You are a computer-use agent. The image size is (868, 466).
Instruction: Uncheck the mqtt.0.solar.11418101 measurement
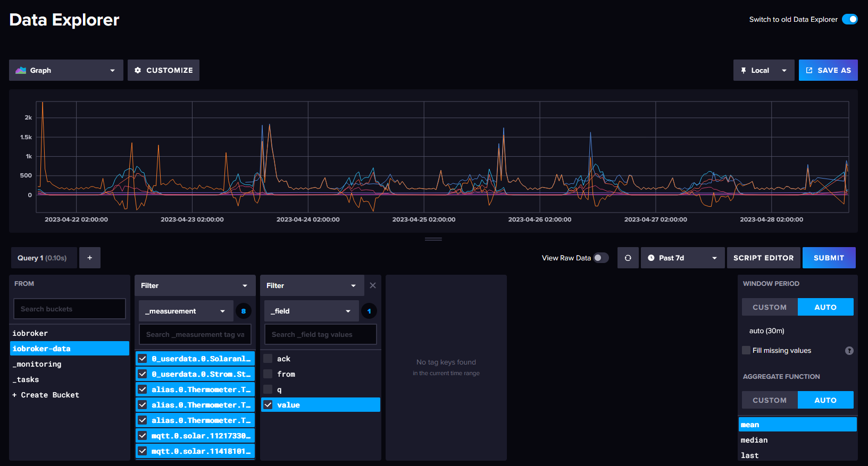pyautogui.click(x=143, y=451)
